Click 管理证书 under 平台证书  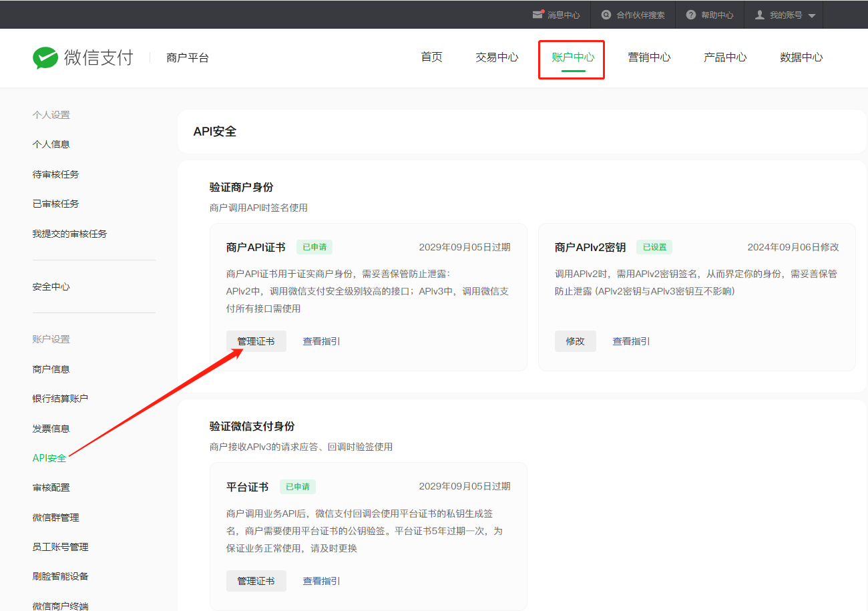click(x=256, y=581)
